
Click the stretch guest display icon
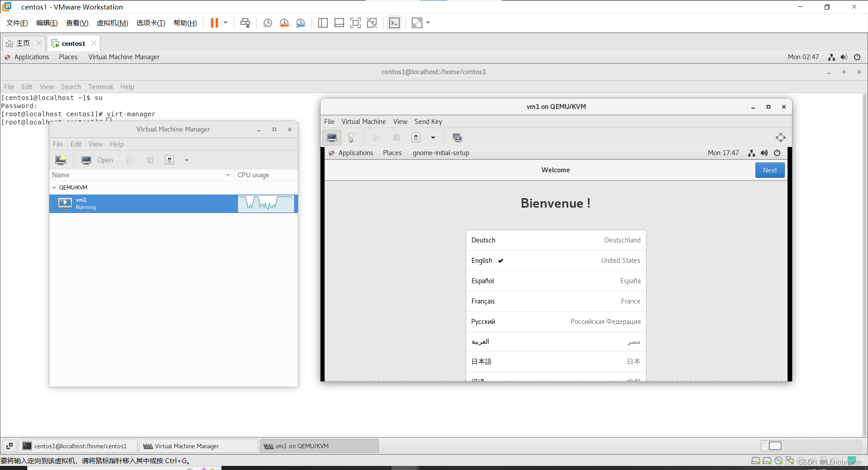[x=417, y=23]
